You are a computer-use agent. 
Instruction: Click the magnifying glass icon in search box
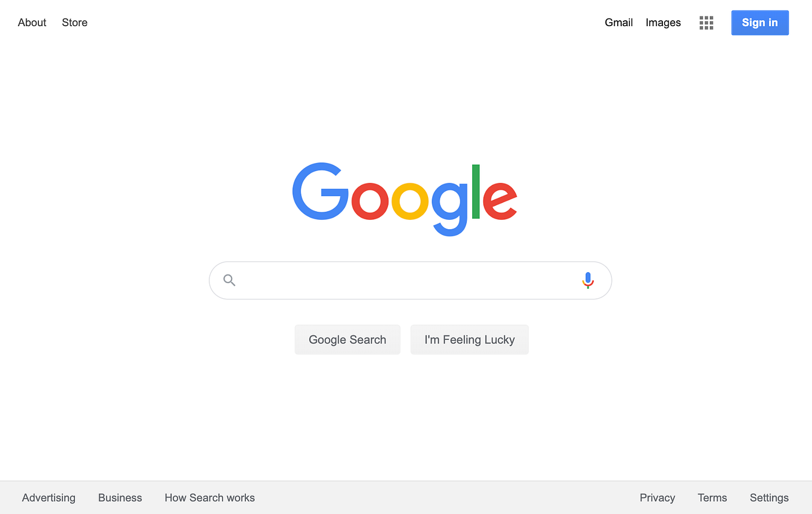229,280
